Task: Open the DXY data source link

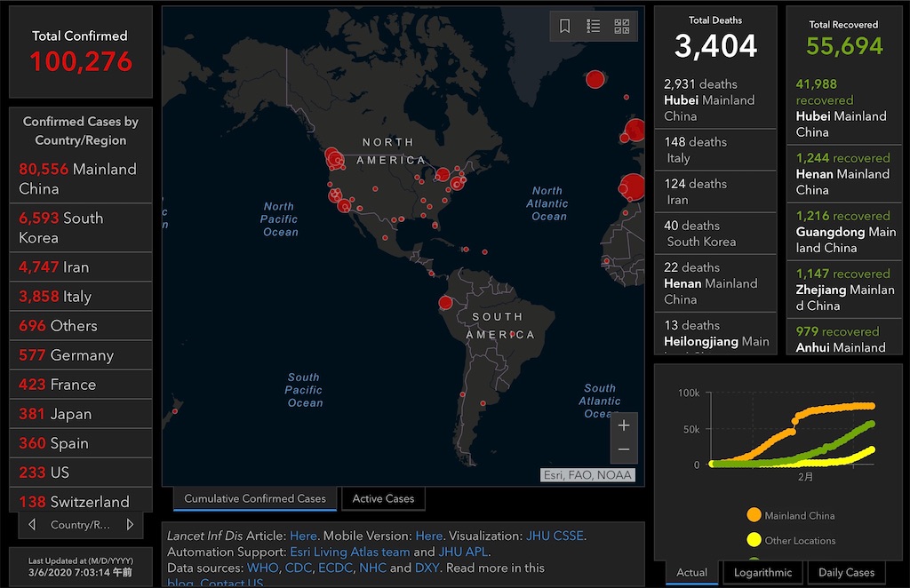Action: click(427, 568)
